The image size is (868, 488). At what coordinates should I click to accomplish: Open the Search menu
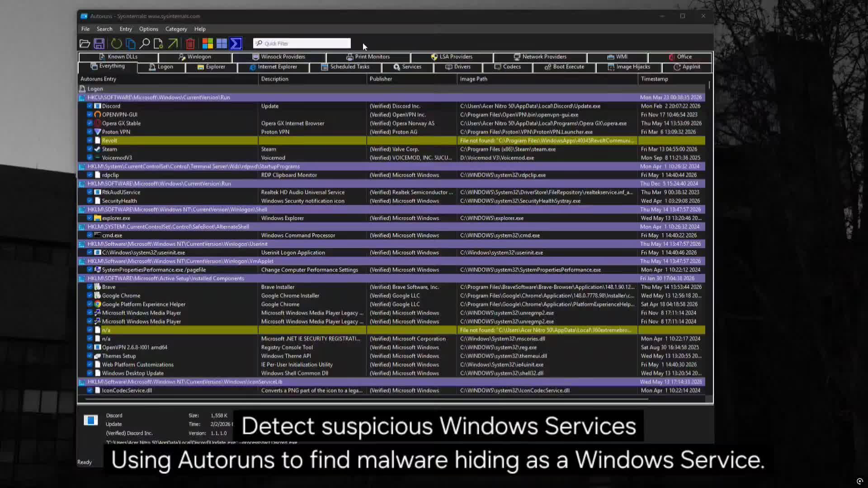(x=104, y=29)
